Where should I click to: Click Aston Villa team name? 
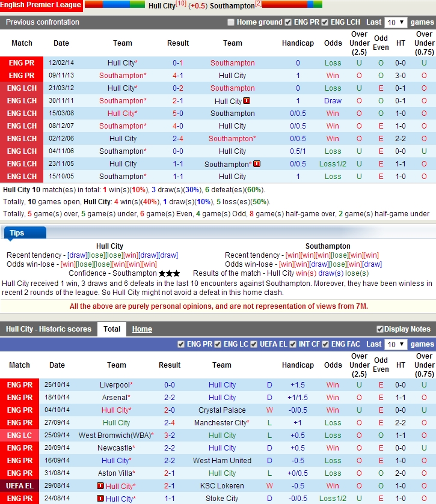(x=115, y=473)
